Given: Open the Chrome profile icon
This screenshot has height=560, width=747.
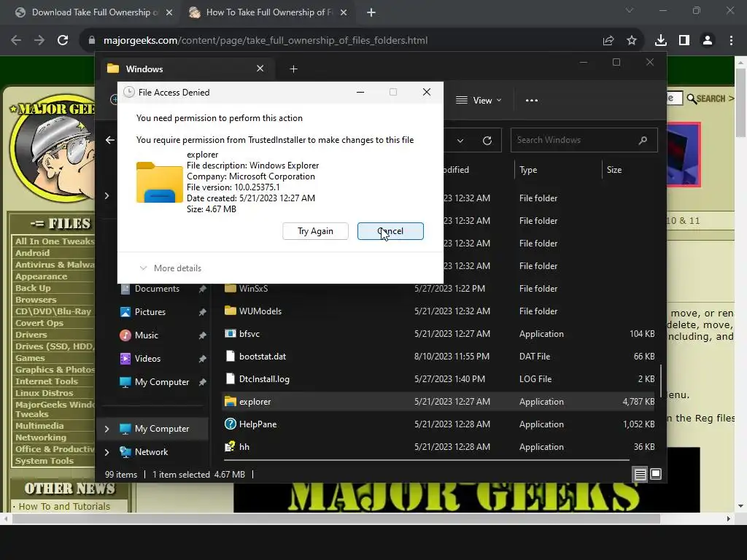Looking at the screenshot, I should click(708, 41).
